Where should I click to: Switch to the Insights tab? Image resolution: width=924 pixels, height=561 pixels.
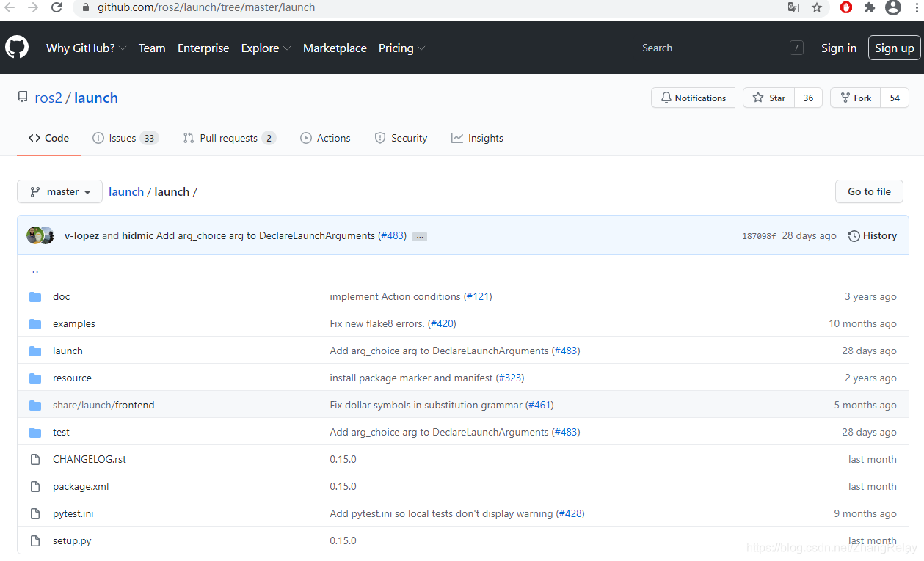[x=477, y=138]
